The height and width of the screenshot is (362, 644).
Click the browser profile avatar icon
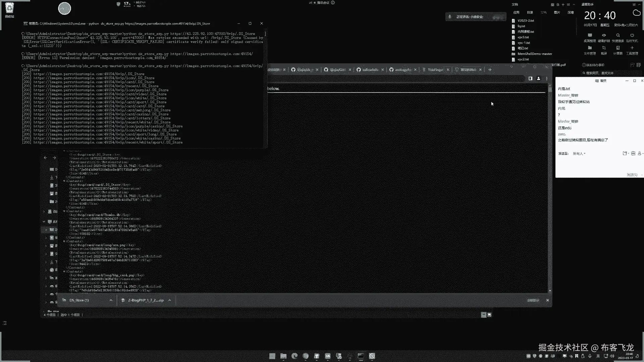539,78
